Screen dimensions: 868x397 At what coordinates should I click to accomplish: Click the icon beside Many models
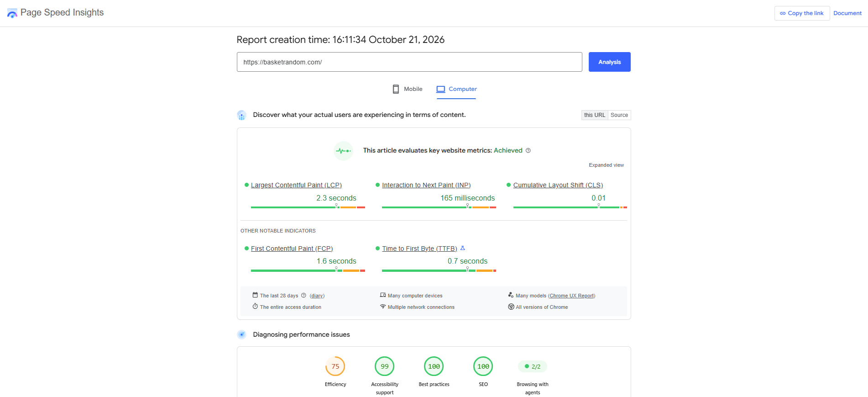tap(511, 295)
